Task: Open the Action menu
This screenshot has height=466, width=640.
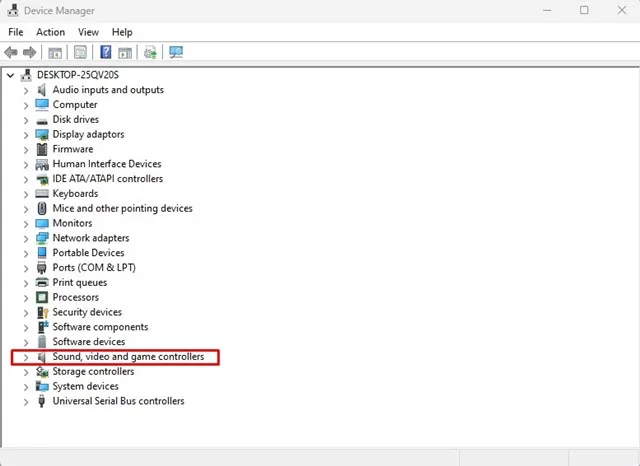Action: tap(51, 32)
